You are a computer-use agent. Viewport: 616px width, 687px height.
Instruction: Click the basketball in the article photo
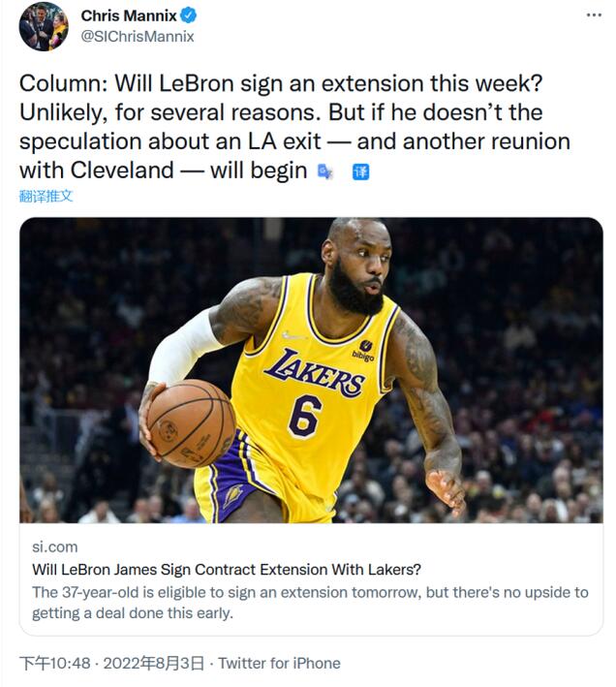point(190,422)
